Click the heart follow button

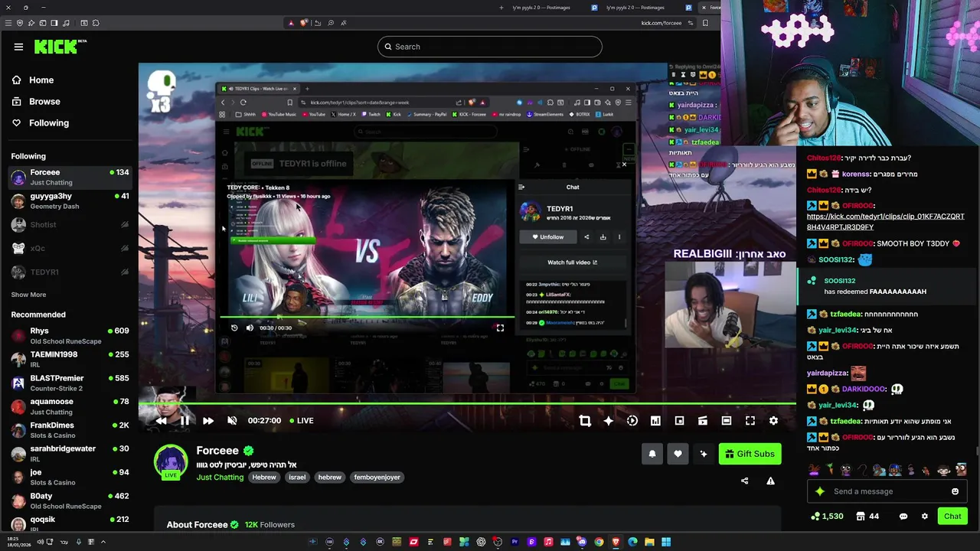click(x=678, y=454)
